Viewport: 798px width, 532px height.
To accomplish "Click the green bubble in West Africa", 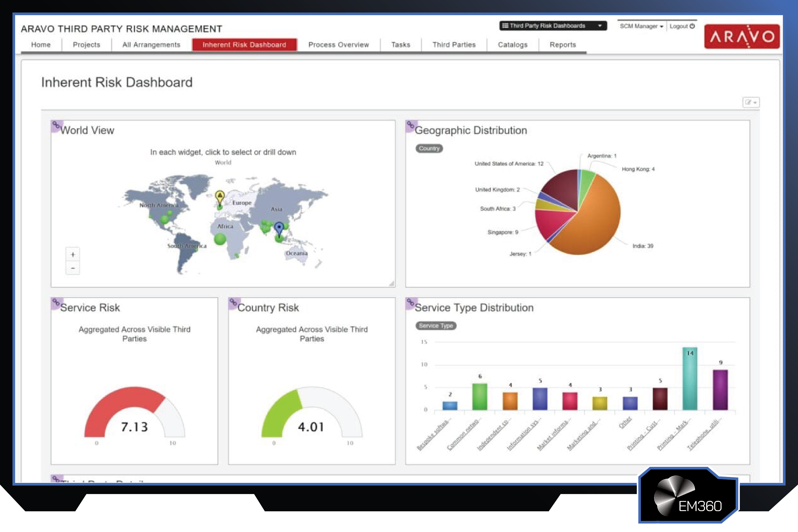I will click(220, 239).
